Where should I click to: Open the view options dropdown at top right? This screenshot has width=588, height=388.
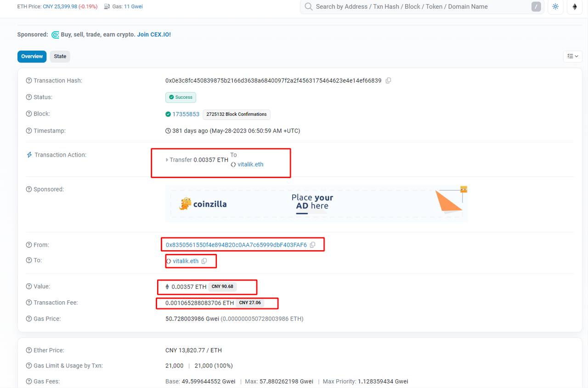click(572, 56)
